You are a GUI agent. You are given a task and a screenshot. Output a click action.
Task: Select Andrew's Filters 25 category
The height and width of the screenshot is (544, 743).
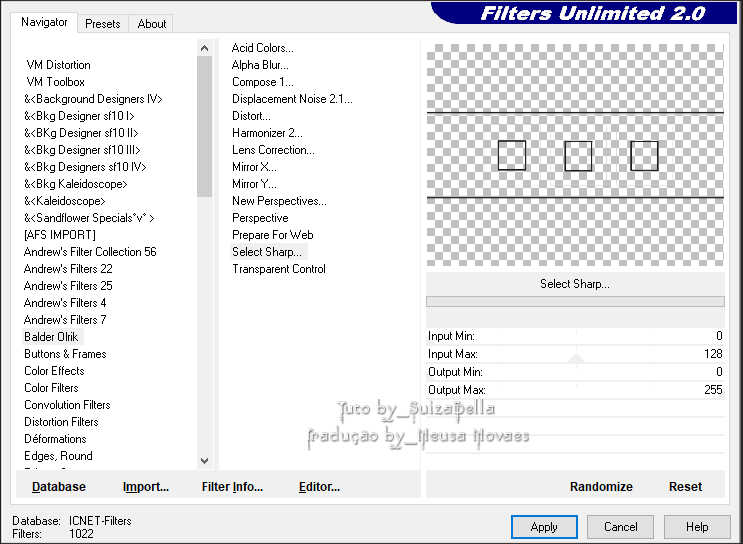(68, 286)
